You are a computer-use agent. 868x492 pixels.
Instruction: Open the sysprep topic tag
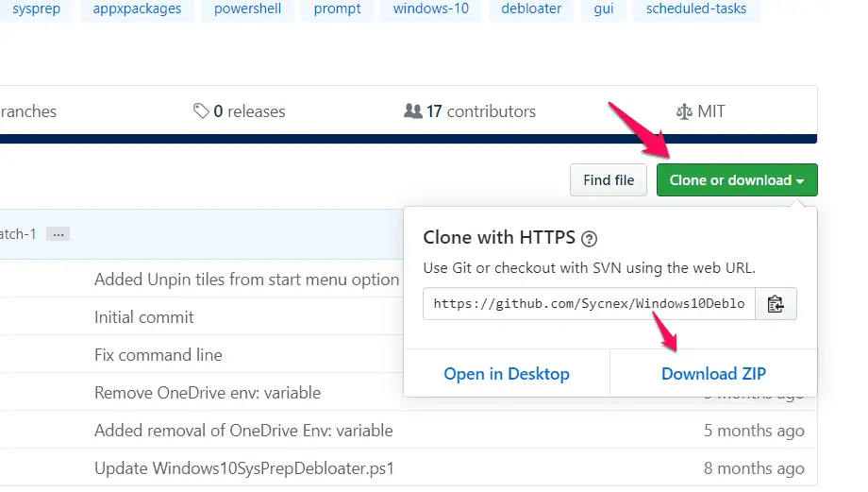(36, 8)
